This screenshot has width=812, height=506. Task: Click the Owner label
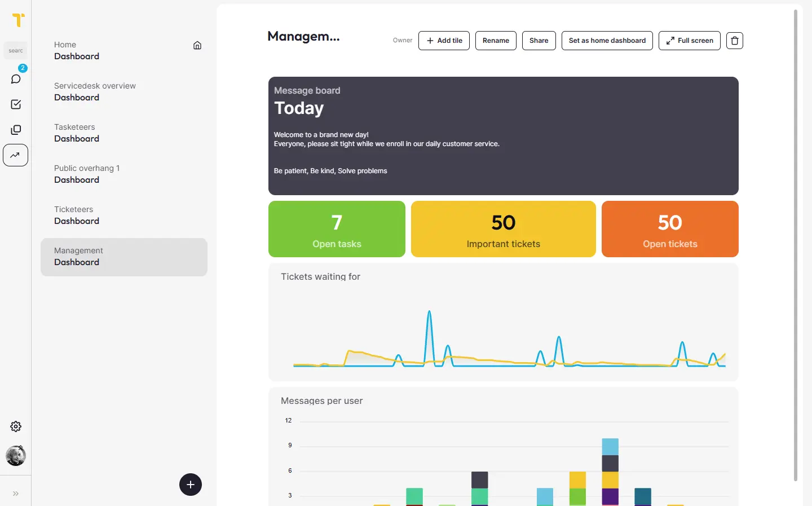pyautogui.click(x=403, y=41)
